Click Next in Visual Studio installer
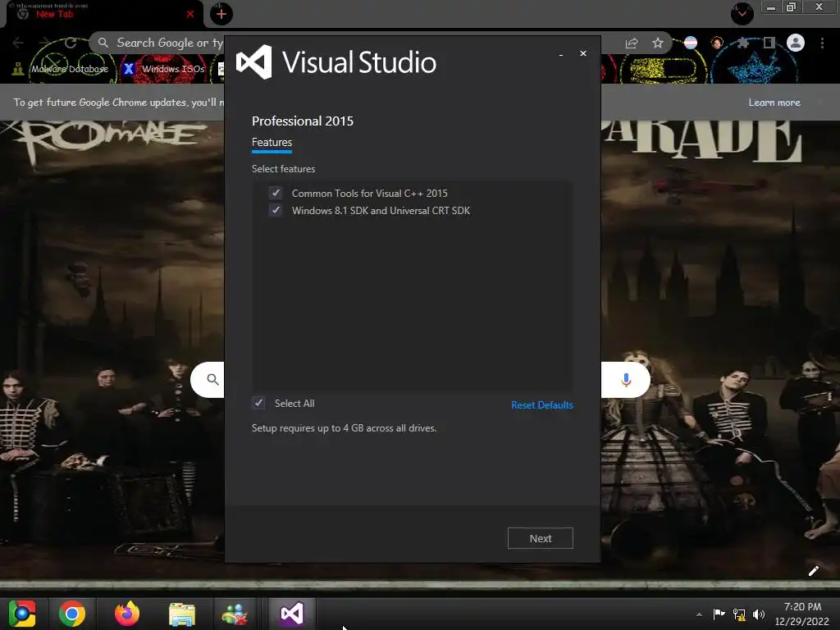Screen dimensions: 840x630 540,538
